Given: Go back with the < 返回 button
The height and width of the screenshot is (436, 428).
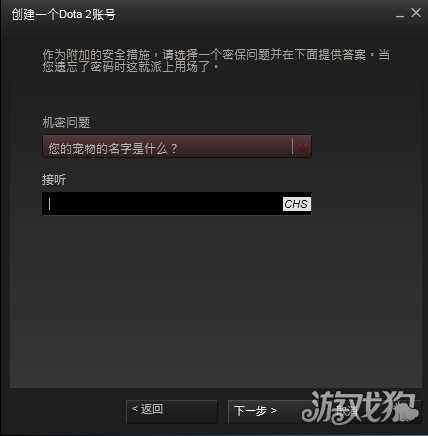Looking at the screenshot, I should [x=172, y=411].
